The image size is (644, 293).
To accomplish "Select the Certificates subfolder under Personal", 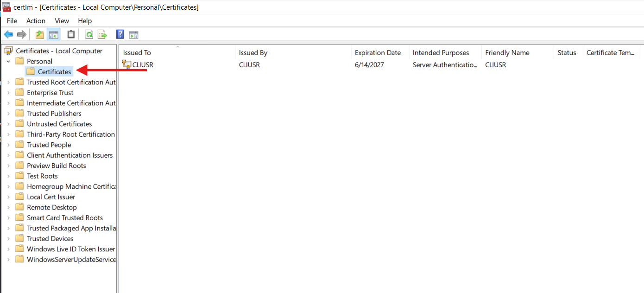I will point(55,72).
